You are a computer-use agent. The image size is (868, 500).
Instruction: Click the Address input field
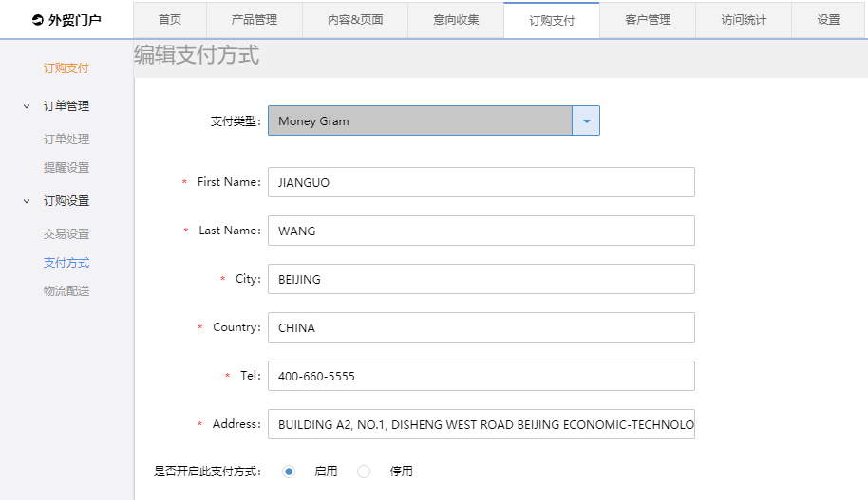point(481,424)
